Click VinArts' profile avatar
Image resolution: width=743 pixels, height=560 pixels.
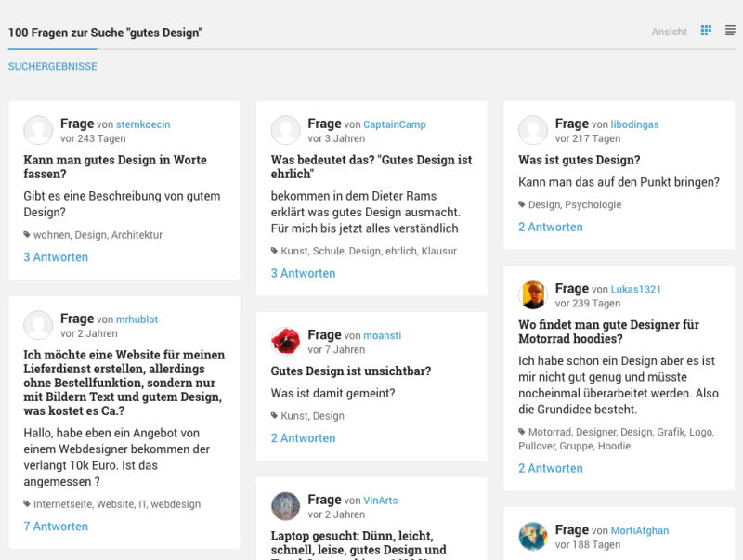coord(286,506)
